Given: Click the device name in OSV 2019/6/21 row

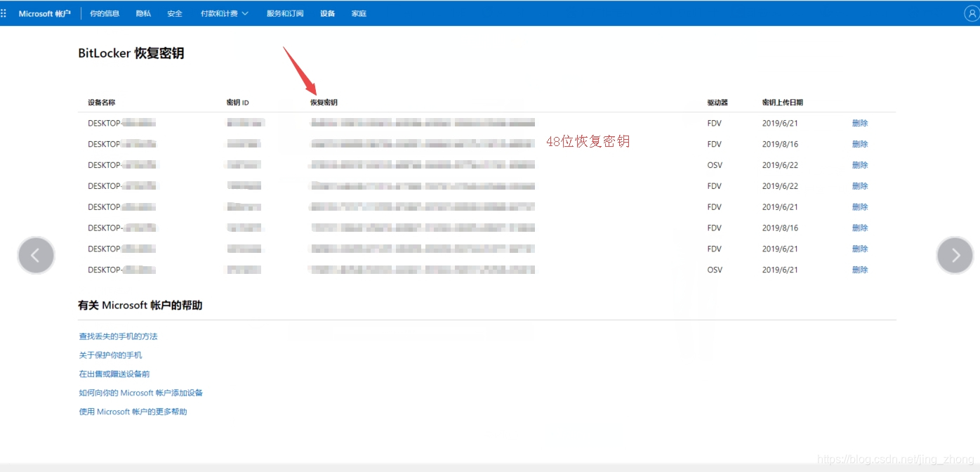Looking at the screenshot, I should point(122,270).
